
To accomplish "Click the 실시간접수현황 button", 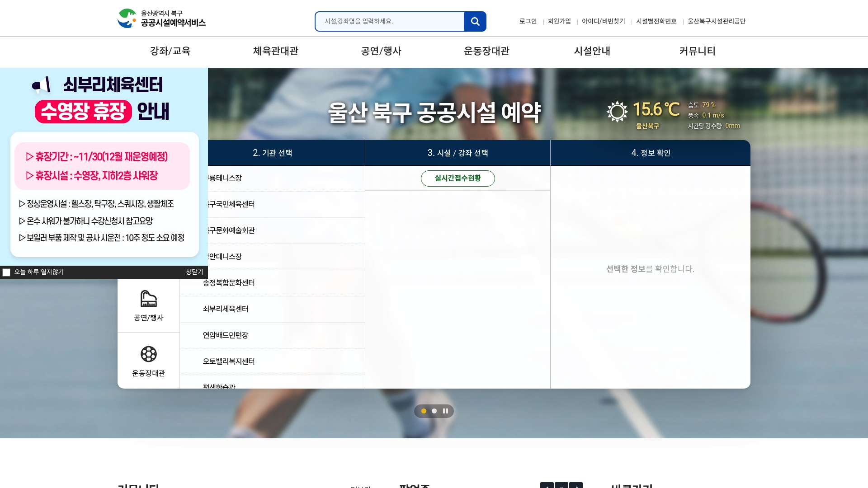I will tap(458, 178).
